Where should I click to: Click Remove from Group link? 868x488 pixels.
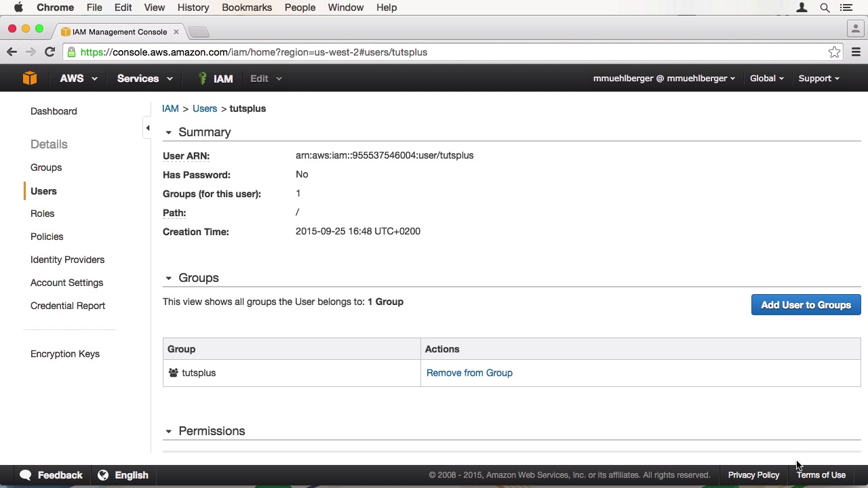pyautogui.click(x=469, y=373)
